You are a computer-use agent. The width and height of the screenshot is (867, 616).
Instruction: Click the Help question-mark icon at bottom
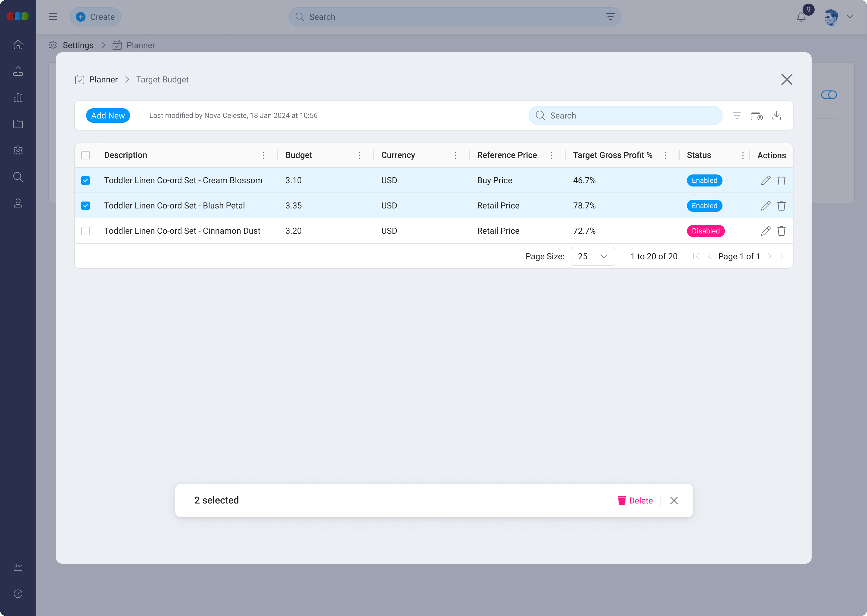(18, 594)
